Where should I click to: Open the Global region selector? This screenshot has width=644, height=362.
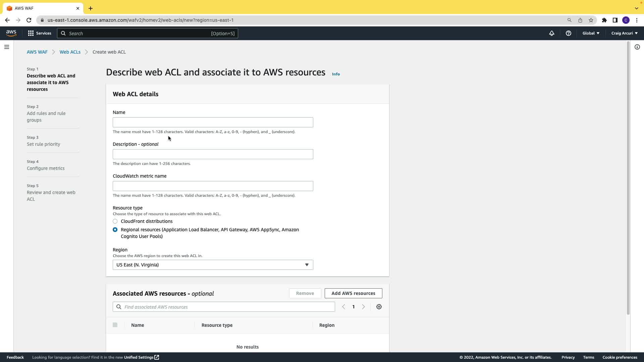coord(591,33)
